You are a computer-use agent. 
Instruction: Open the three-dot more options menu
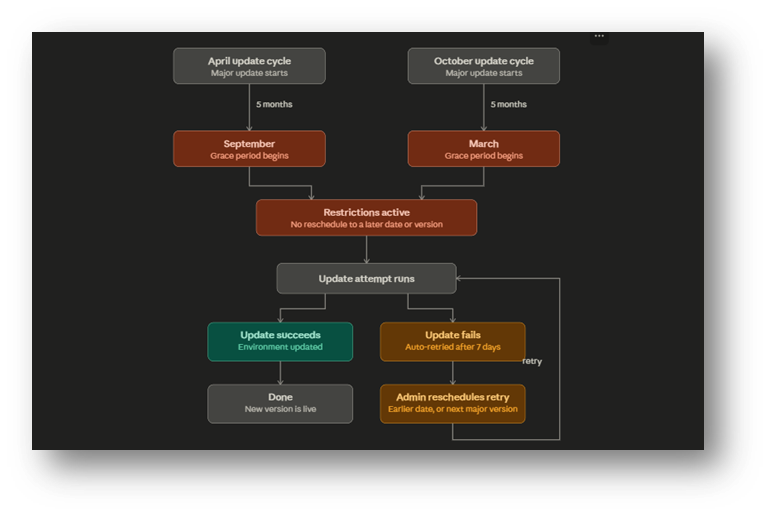tap(599, 36)
